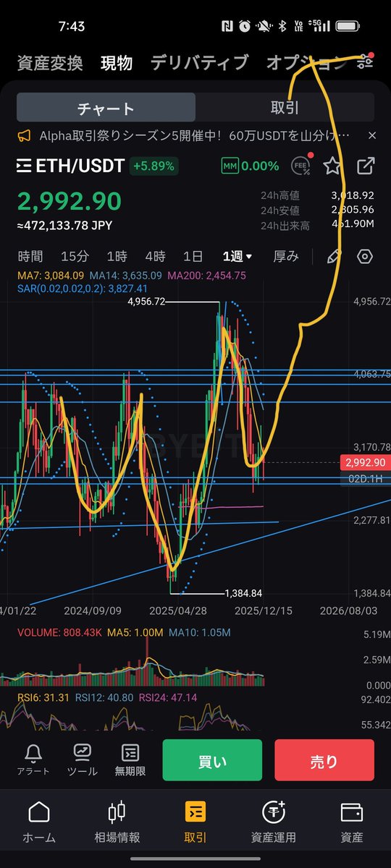
Task: Choose the 4時 interval
Action: 155,256
